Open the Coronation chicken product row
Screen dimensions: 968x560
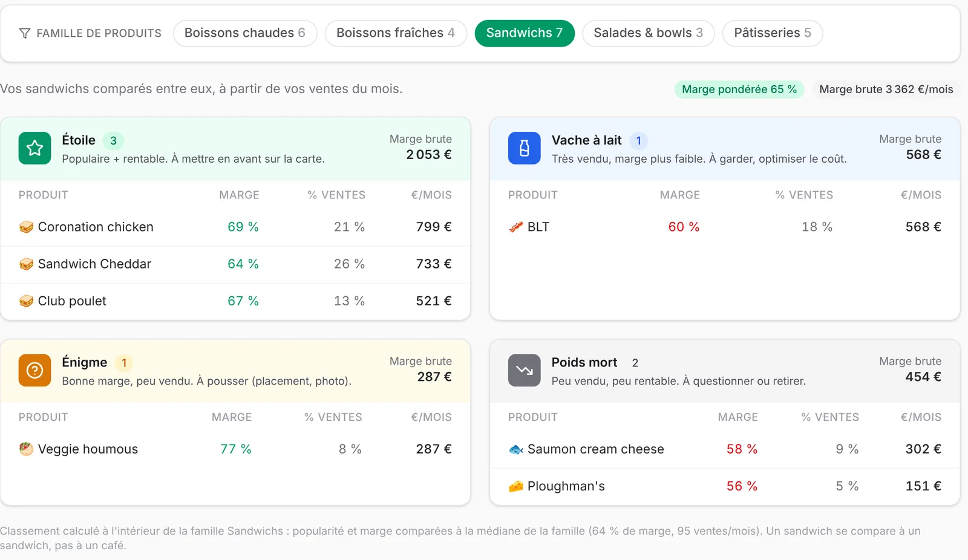coord(235,227)
